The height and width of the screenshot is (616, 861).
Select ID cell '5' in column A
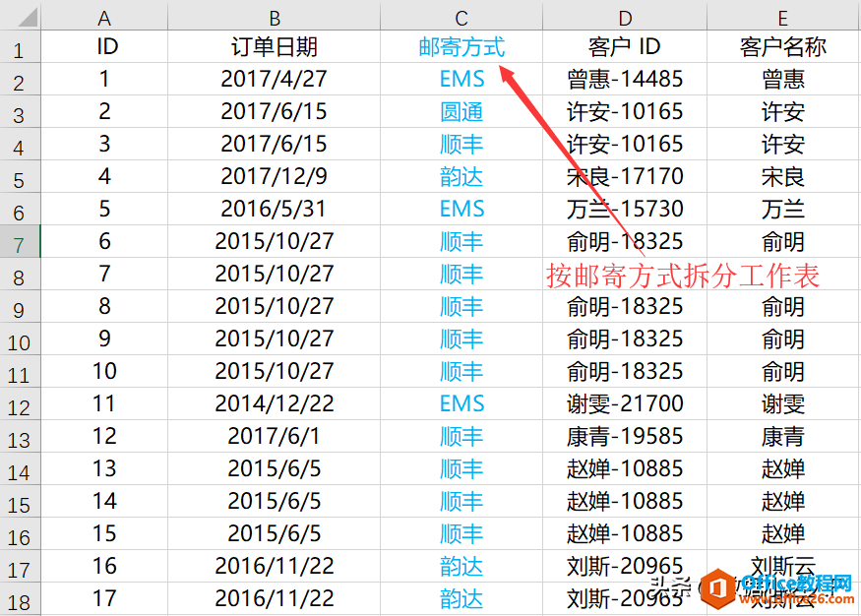(x=104, y=209)
